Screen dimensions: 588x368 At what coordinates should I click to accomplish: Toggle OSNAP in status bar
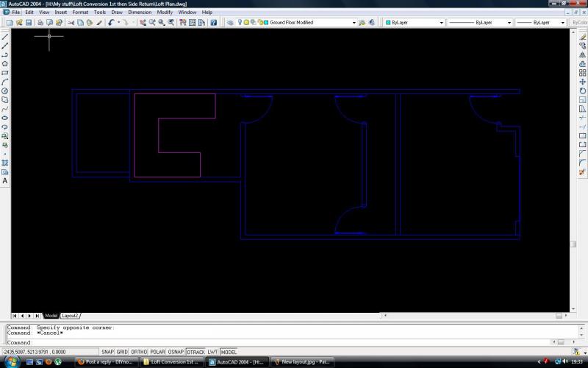pyautogui.click(x=176, y=352)
